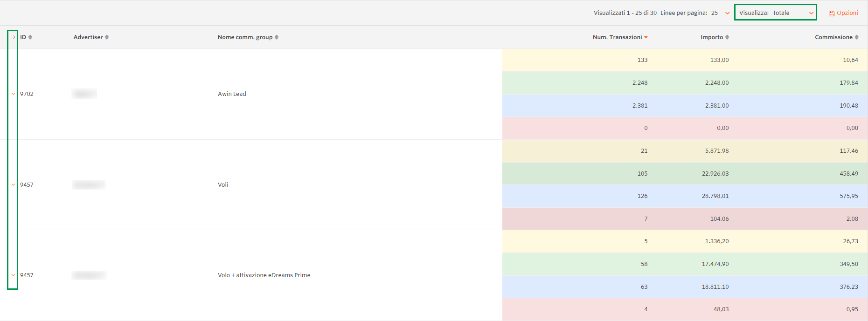Open the Linee per pagina dropdown
Image resolution: width=868 pixels, height=321 pixels.
(x=727, y=13)
